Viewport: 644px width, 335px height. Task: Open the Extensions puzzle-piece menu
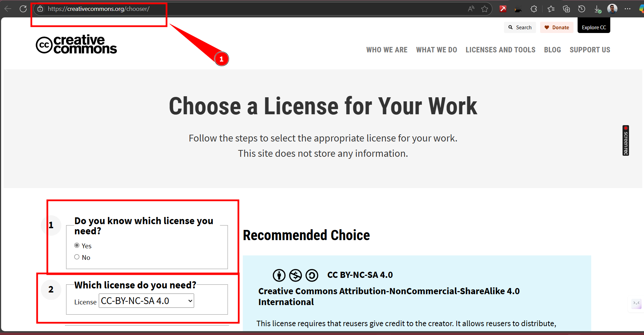point(534,9)
